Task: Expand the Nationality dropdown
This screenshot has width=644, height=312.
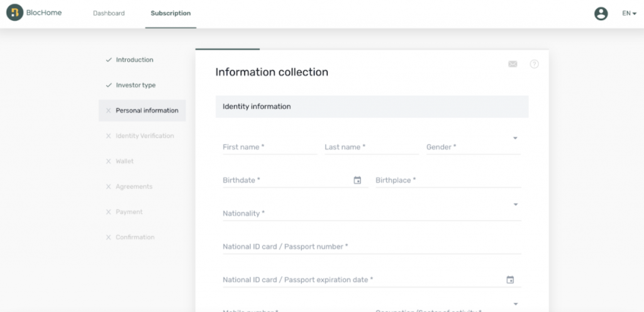Action: pyautogui.click(x=516, y=204)
